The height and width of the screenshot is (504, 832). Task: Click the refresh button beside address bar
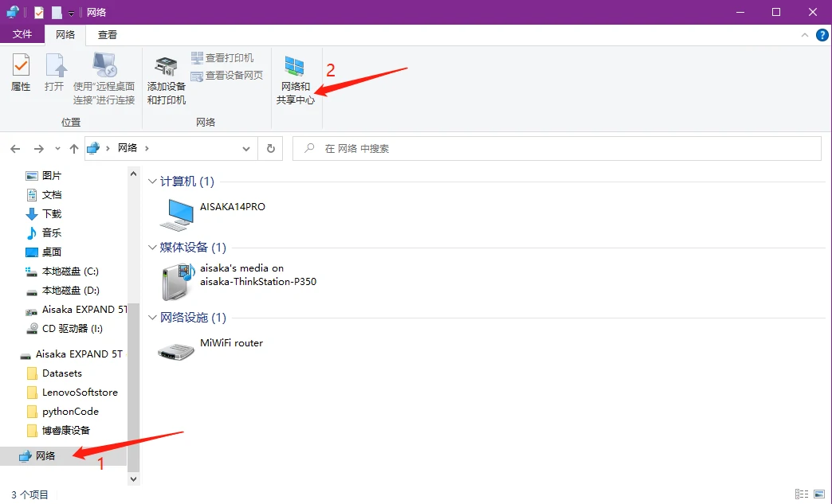point(271,148)
